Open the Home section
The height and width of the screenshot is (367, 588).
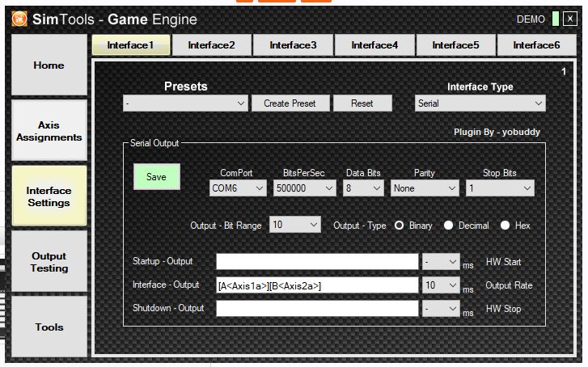coord(49,65)
